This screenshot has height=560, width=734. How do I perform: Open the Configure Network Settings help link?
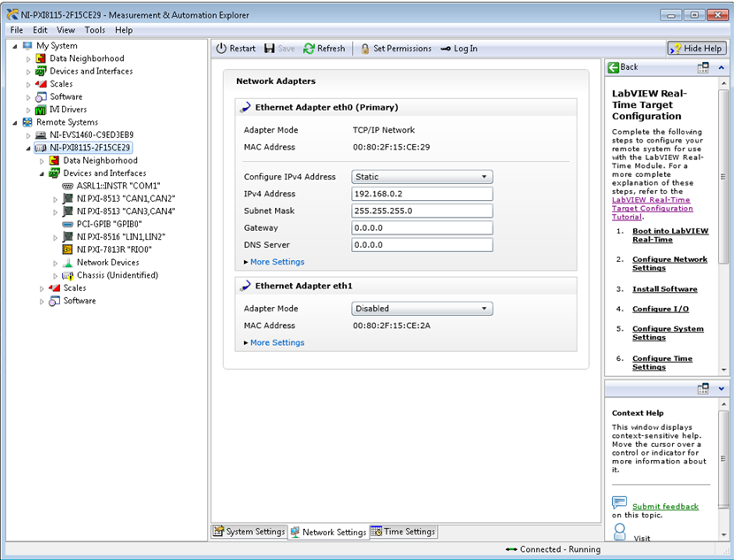pos(669,264)
